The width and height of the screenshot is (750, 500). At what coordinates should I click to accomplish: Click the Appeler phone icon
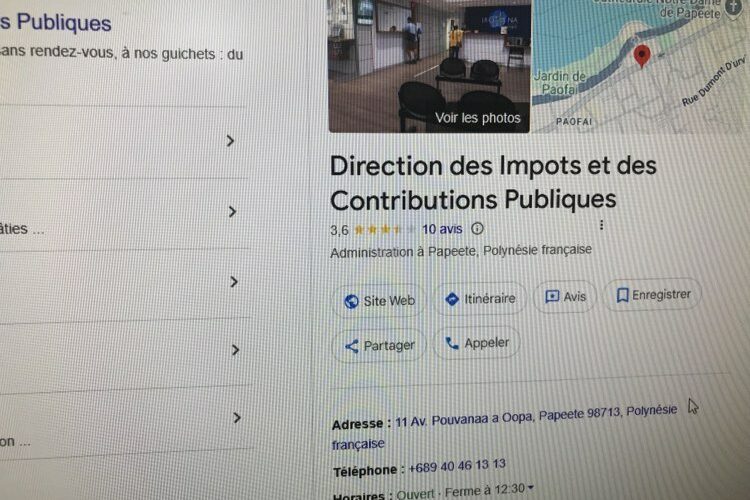(452, 343)
